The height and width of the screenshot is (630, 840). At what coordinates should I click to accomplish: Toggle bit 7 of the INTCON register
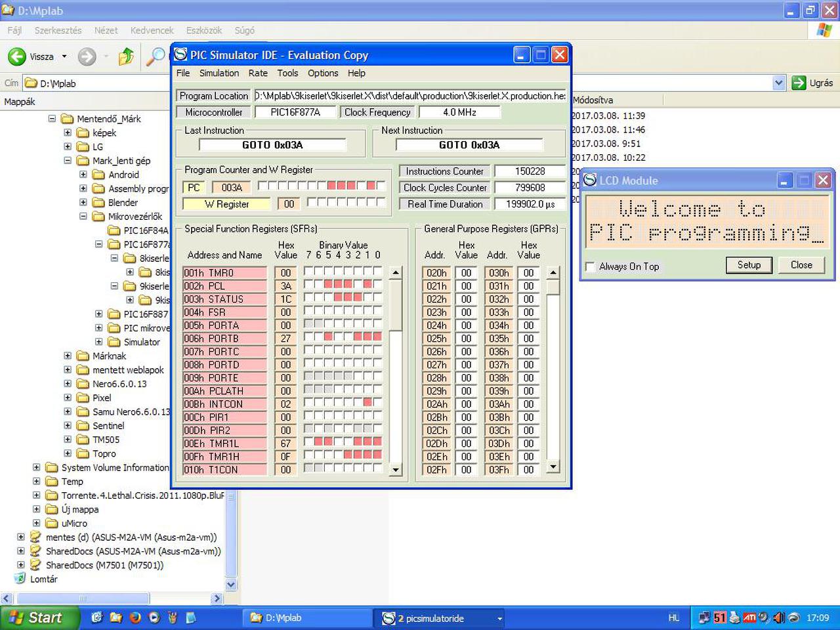click(308, 402)
